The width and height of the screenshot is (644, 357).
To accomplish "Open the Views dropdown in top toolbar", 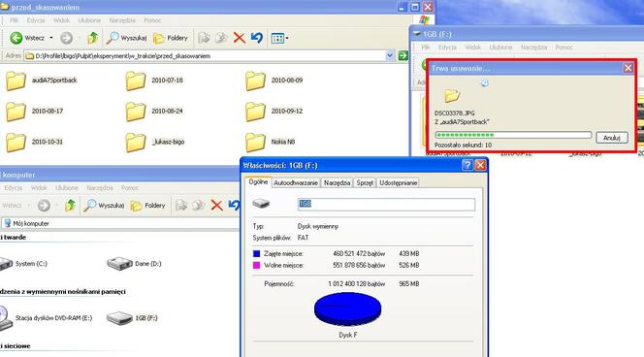I will click(x=279, y=38).
